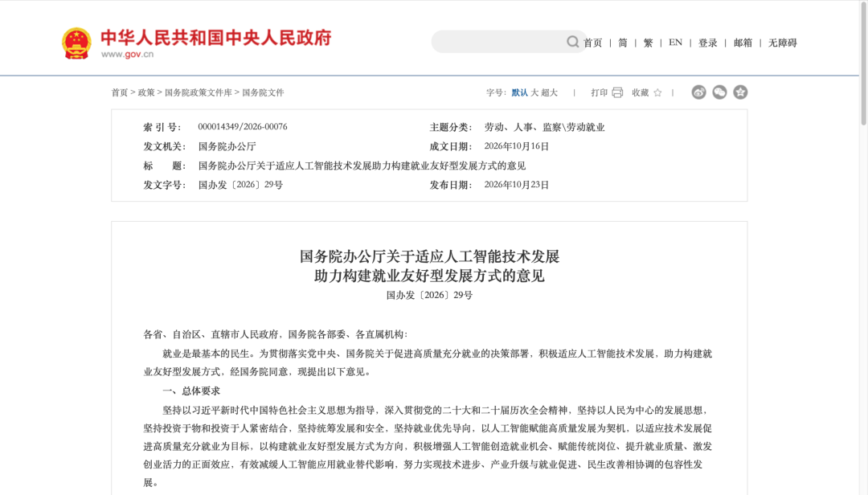The height and width of the screenshot is (495, 868).
Task: Click the index number 000014349/2026-00076
Action: pos(243,127)
